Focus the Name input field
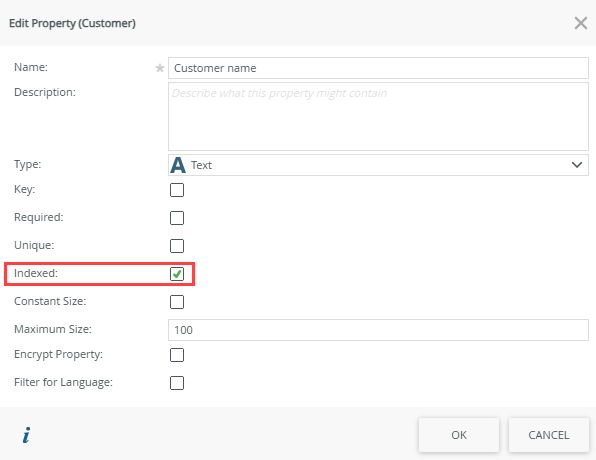Viewport: 596px width, 460px height. click(x=378, y=68)
